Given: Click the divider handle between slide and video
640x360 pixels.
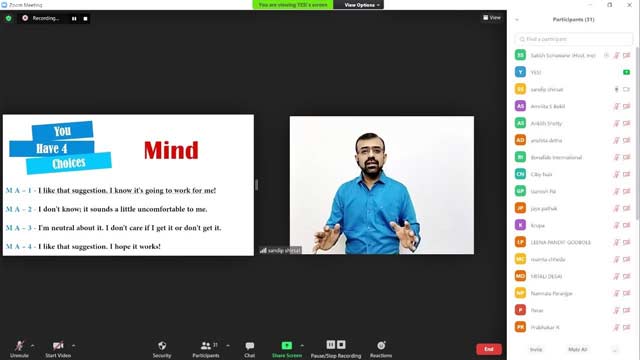Looking at the screenshot, I should click(256, 185).
